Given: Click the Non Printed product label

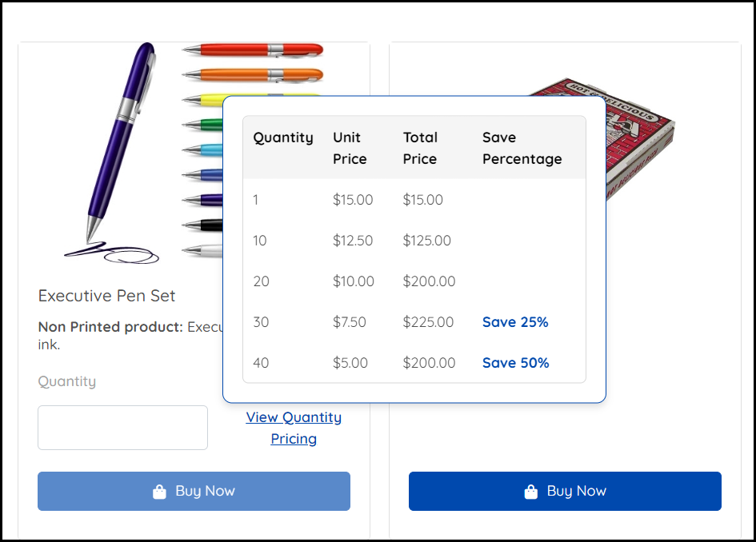Looking at the screenshot, I should click(110, 327).
